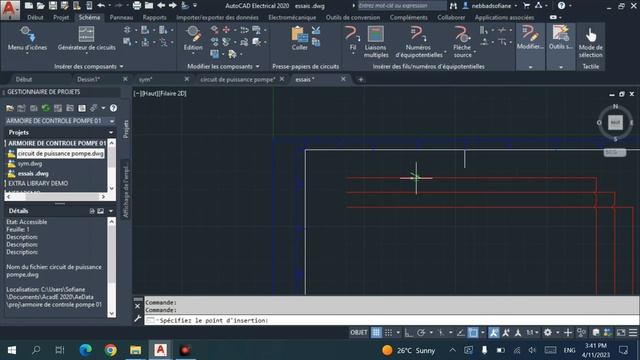Click the Edition component tool

(193, 39)
